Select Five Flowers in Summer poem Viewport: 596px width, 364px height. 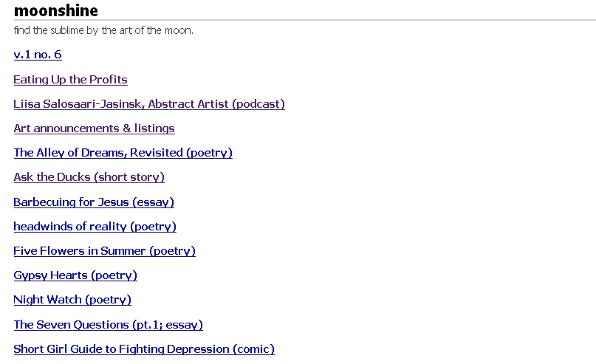coord(104,251)
